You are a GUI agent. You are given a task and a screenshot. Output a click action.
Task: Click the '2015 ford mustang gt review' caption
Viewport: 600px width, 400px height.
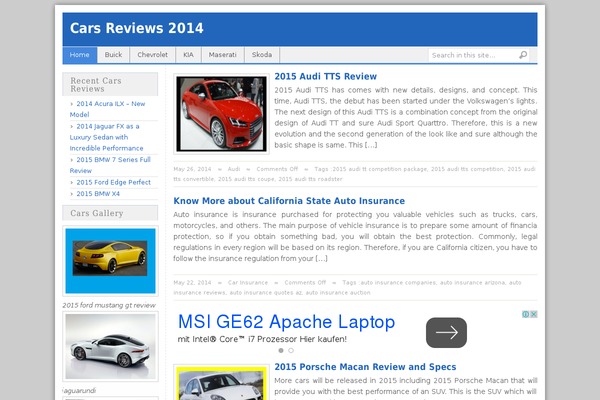tap(109, 305)
